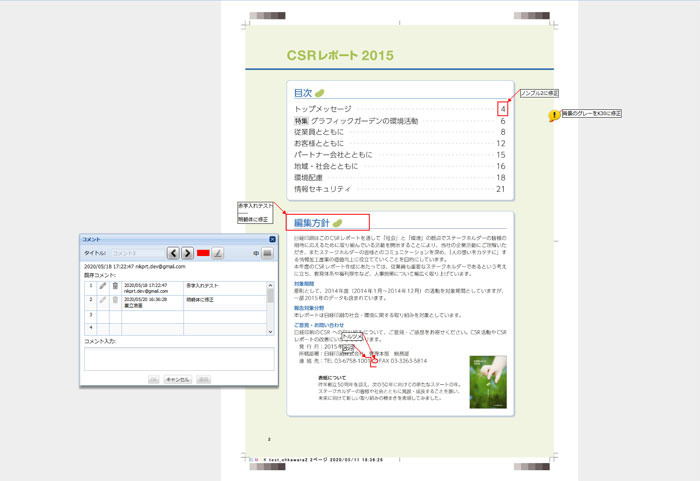The image size is (700, 481).
Task: Click the red color swatch in comment dialog
Action: pos(203,253)
